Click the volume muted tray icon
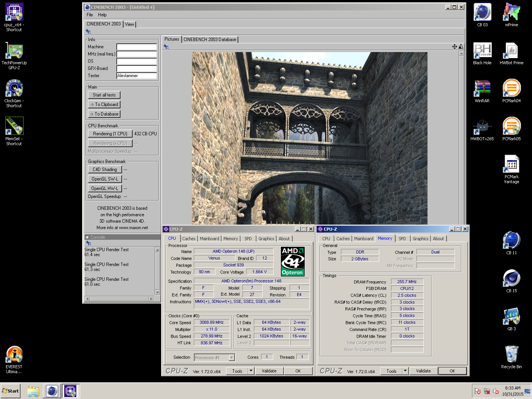This screenshot has height=399, width=532. pyautogui.click(x=496, y=391)
